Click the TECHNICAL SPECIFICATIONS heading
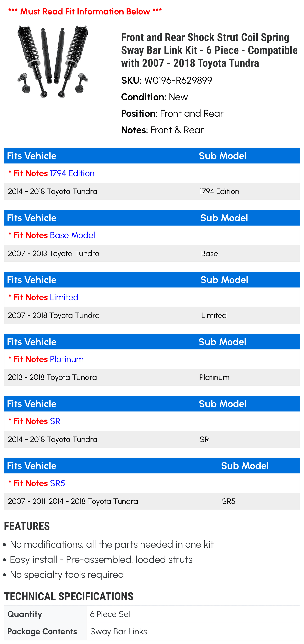Image resolution: width=304 pixels, height=644 pixels. (x=69, y=597)
